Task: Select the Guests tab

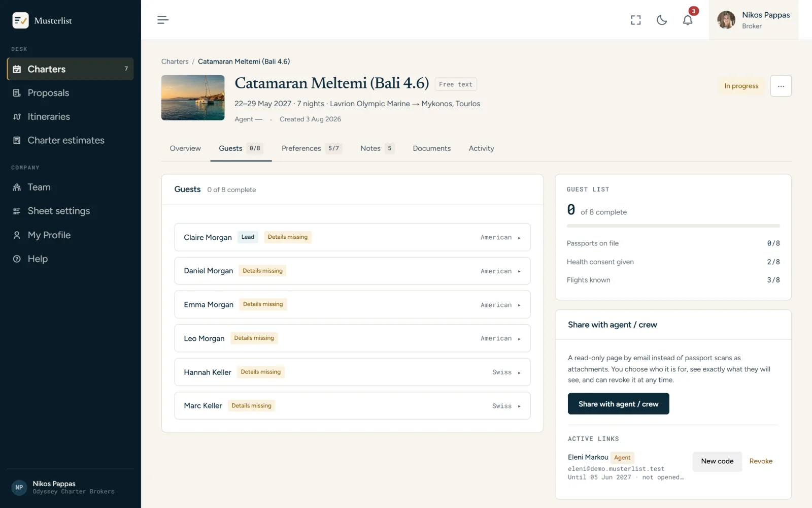Action: [241, 148]
